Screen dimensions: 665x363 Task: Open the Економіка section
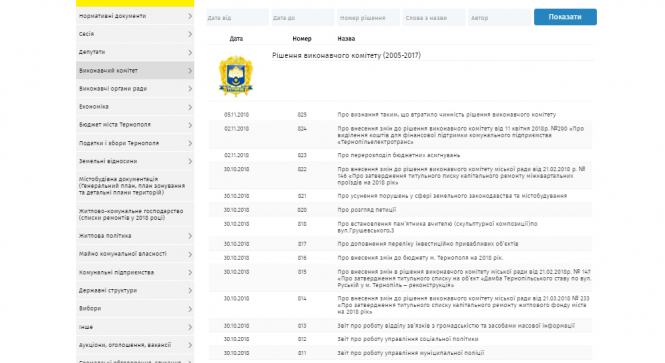[135, 107]
